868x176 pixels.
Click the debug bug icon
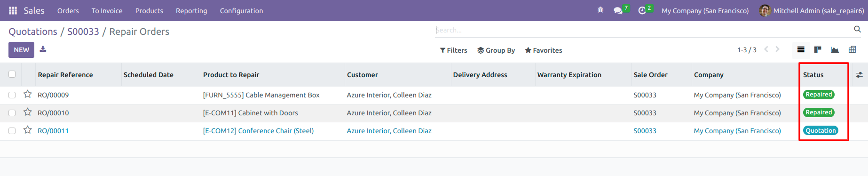[600, 10]
